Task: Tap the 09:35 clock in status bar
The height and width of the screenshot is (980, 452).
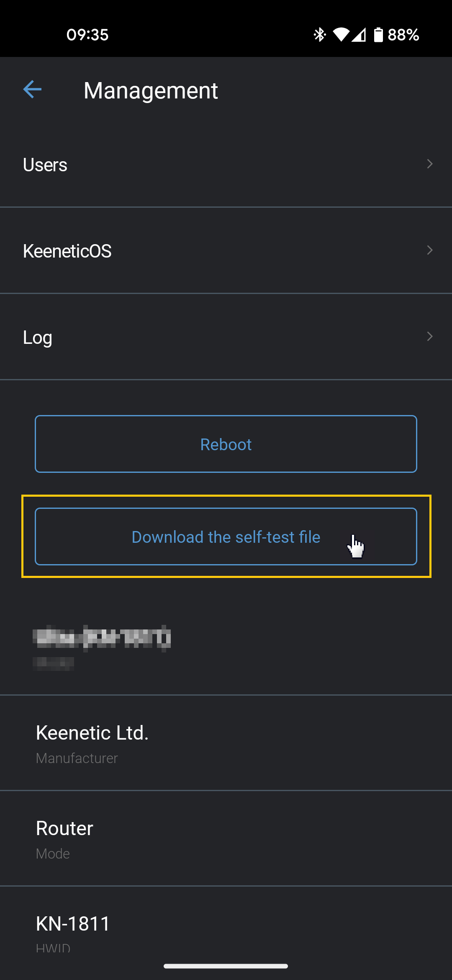Action: point(87,35)
